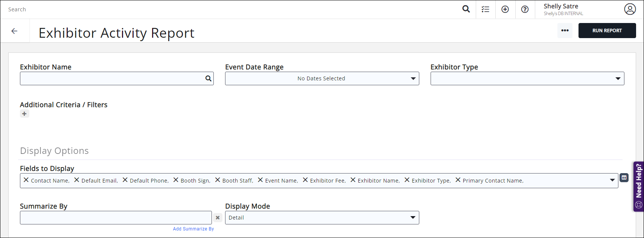644x238 pixels.
Task: Remove Contact Name from fields to display
Action: (26, 180)
